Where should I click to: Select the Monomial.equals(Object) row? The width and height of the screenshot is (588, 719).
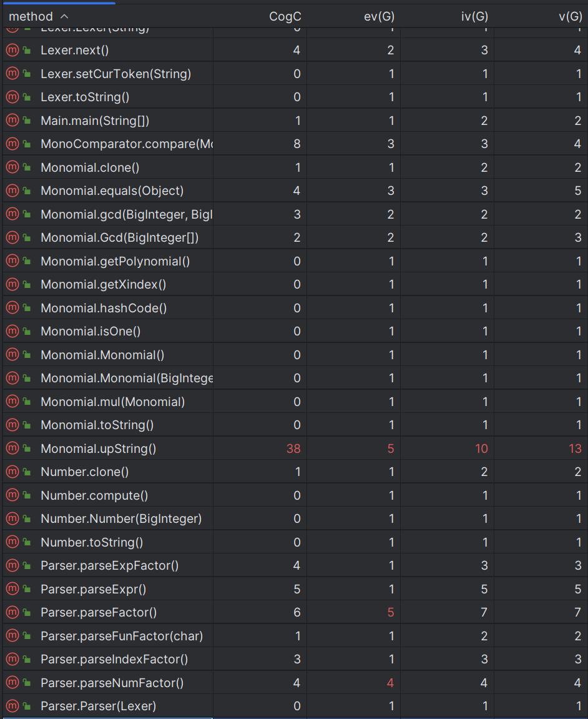click(x=294, y=191)
